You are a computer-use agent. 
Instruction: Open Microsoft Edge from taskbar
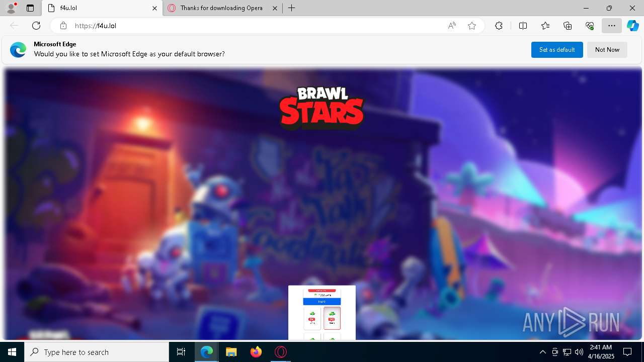207,352
